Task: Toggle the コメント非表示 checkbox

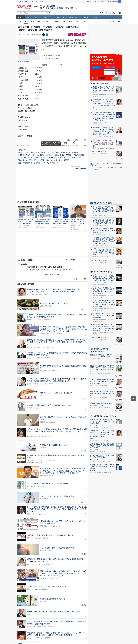Action: point(75,279)
